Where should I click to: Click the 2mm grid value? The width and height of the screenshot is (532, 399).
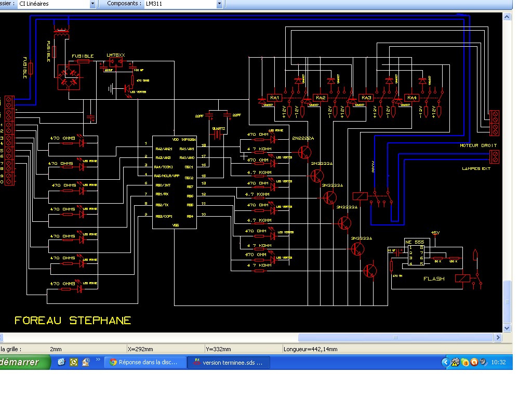(56, 349)
